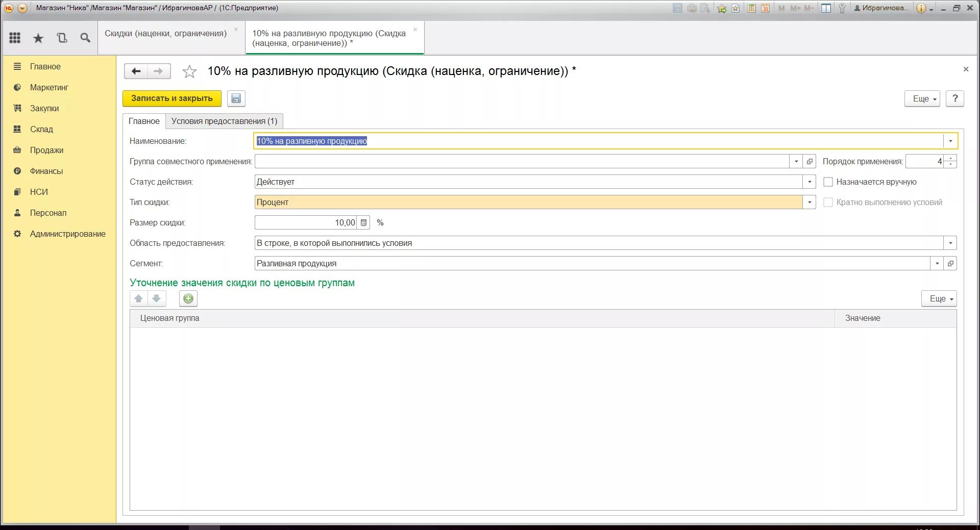Image resolution: width=980 pixels, height=530 pixels.
Task: Expand the Область предоставления dropdown
Action: (x=950, y=243)
